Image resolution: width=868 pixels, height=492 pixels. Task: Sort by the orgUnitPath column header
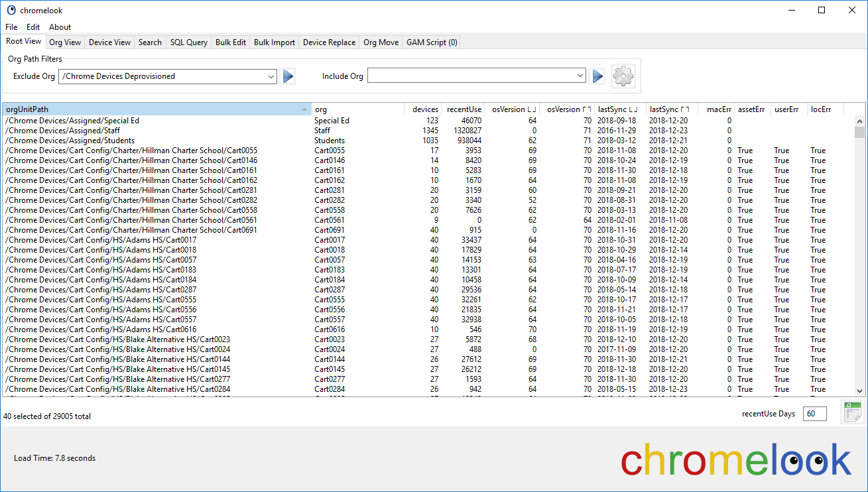pyautogui.click(x=156, y=109)
